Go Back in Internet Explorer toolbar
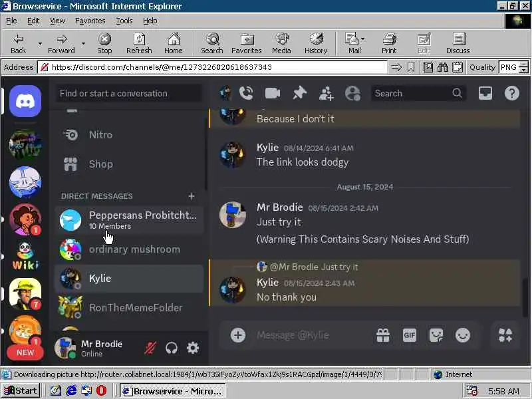The width and height of the screenshot is (532, 399). [19, 43]
